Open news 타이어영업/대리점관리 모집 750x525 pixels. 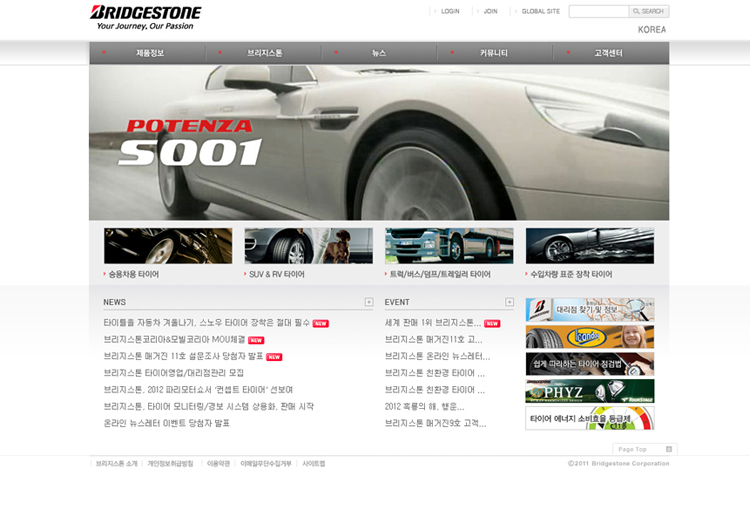(x=174, y=373)
